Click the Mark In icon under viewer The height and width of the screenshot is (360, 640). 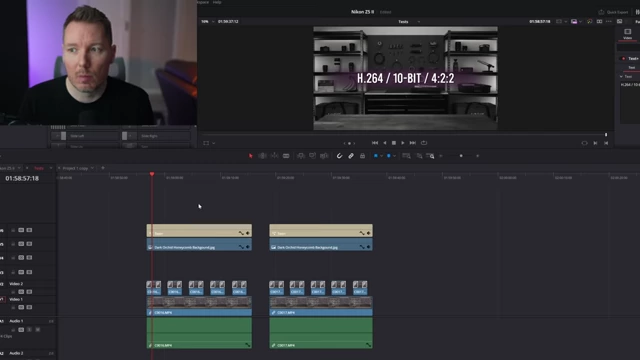coord(595,143)
